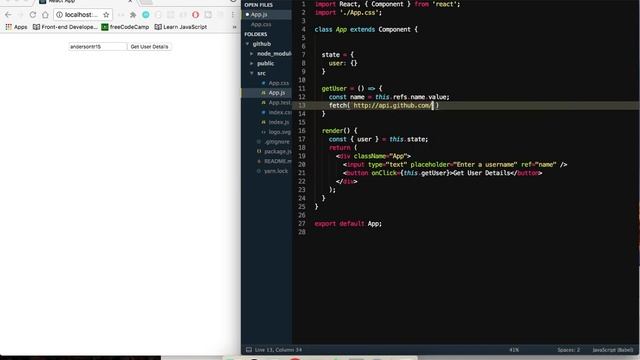Collapse the src folder arrow
The image size is (640, 360).
click(x=252, y=73)
